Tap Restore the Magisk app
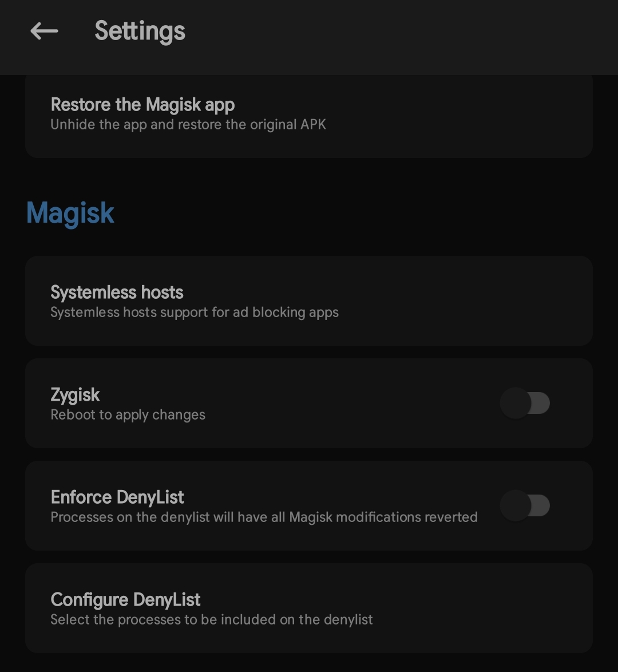618x672 pixels. pyautogui.click(x=309, y=116)
